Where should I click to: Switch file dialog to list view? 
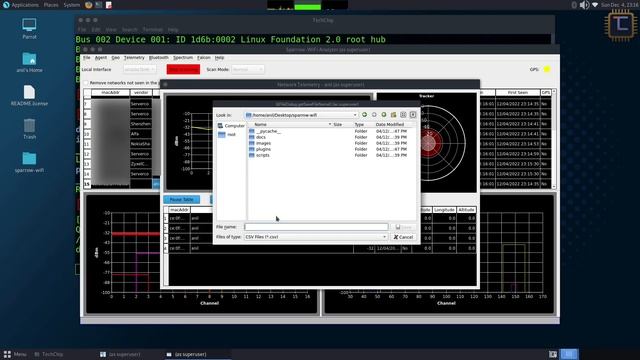coord(403,115)
